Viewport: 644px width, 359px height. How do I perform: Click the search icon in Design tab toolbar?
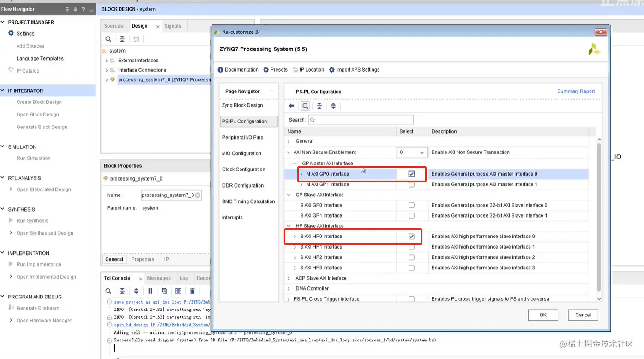pyautogui.click(x=108, y=39)
